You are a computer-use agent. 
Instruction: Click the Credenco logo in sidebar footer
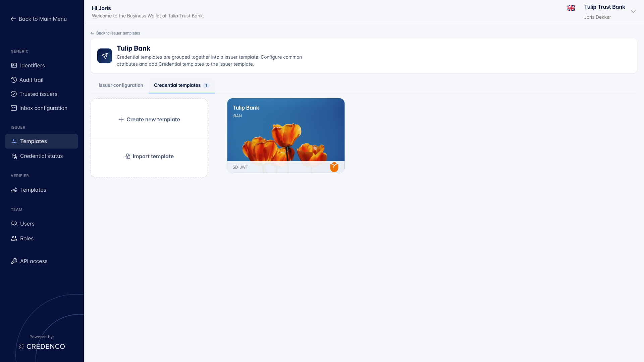pos(42,347)
